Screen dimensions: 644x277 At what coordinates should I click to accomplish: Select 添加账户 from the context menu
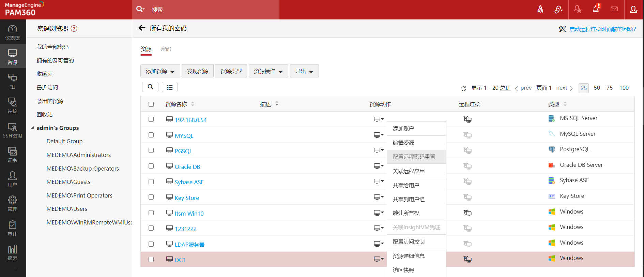(x=417, y=129)
